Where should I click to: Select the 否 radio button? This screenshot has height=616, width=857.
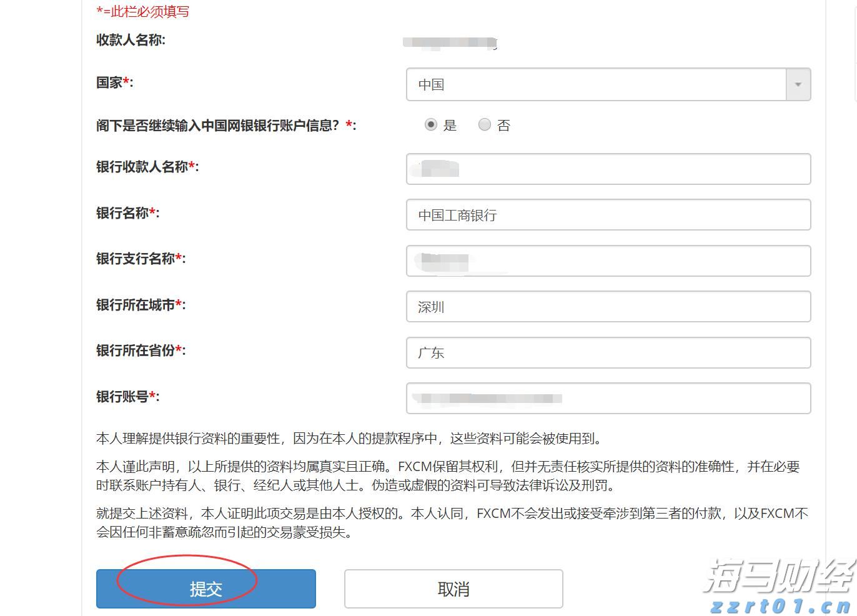[485, 125]
